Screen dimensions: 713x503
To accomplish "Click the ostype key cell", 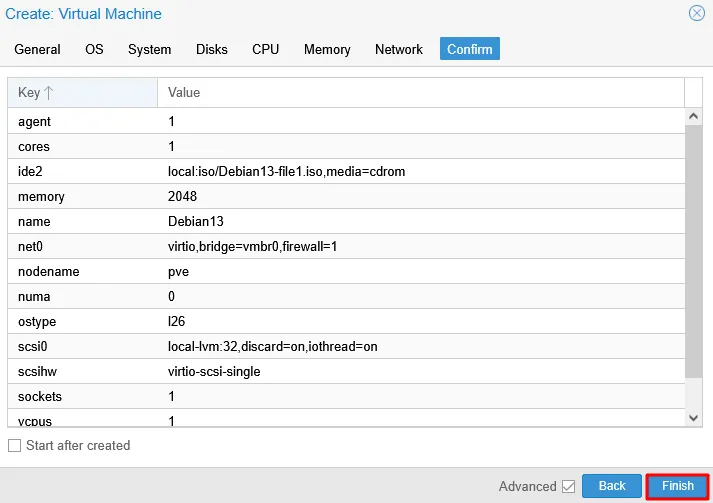I will (x=82, y=322).
